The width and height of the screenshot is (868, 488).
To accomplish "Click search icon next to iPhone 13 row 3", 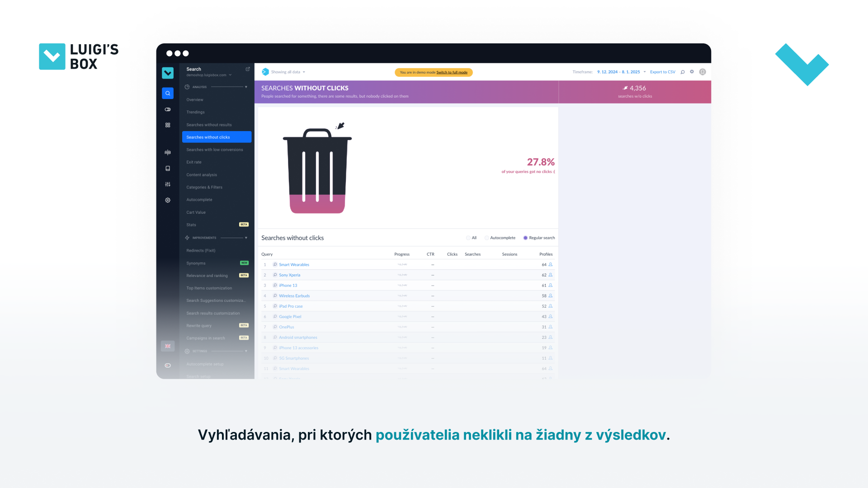I will tap(275, 285).
